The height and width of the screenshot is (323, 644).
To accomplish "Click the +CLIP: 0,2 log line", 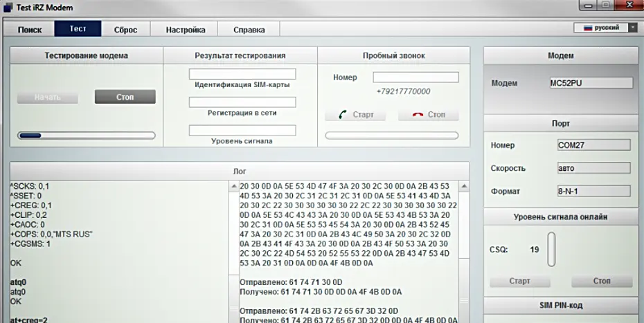I will coord(29,215).
